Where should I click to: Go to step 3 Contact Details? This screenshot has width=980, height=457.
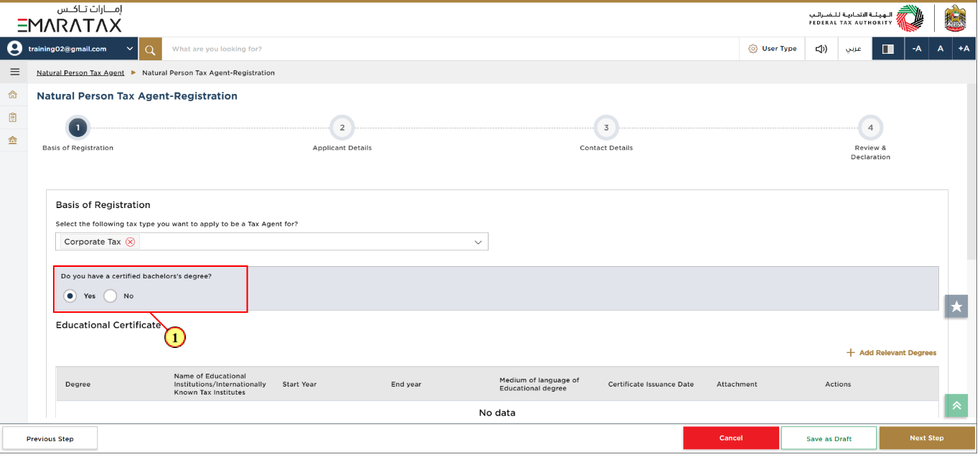[606, 128]
